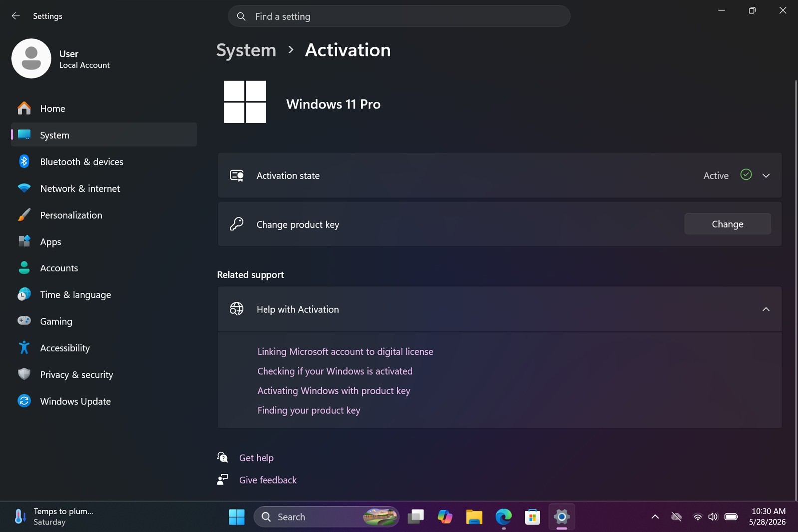Open the taskbar weather widget
The height and width of the screenshot is (532, 798).
54,517
